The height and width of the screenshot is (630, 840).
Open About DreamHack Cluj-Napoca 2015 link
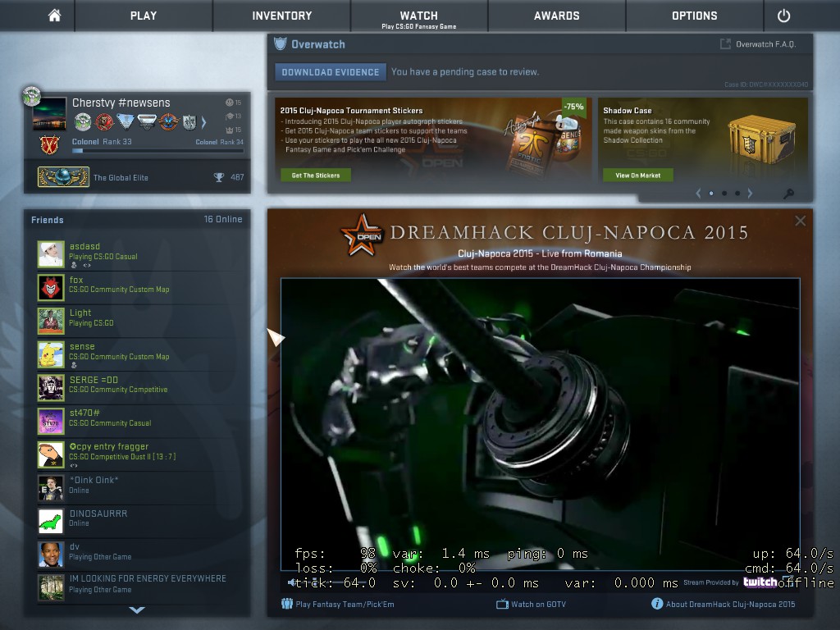tap(730, 605)
